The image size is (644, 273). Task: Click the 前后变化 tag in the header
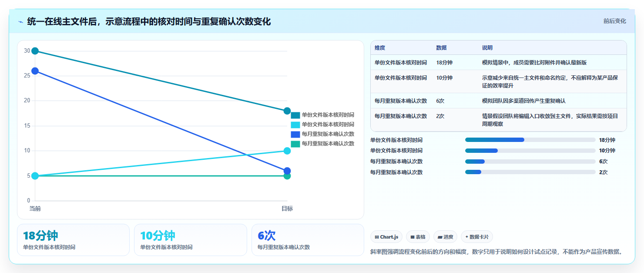pos(614,21)
